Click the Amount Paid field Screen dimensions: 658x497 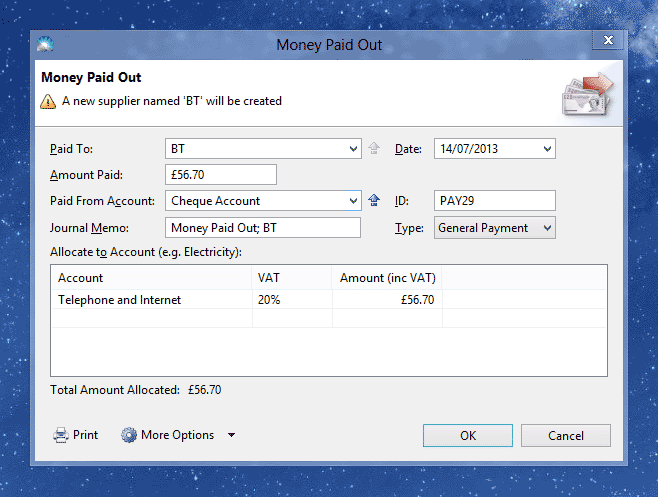coord(221,174)
